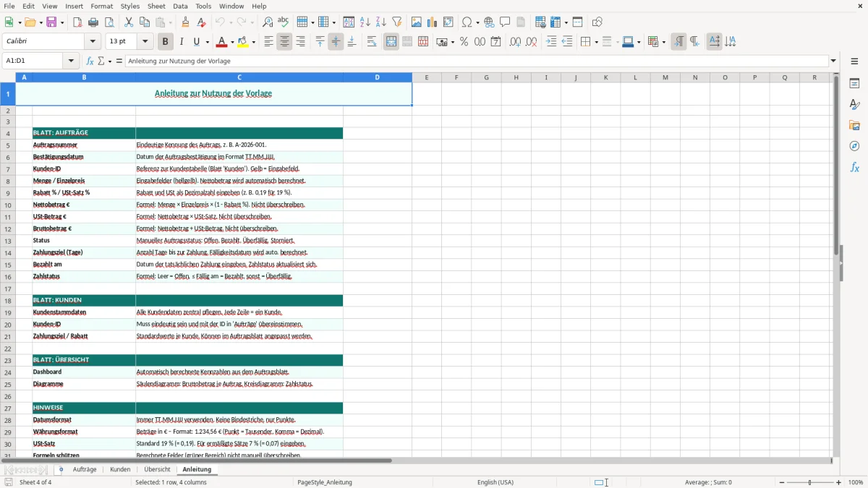The height and width of the screenshot is (488, 868).
Task: Open Print Preview from the toolbar
Action: tap(109, 22)
